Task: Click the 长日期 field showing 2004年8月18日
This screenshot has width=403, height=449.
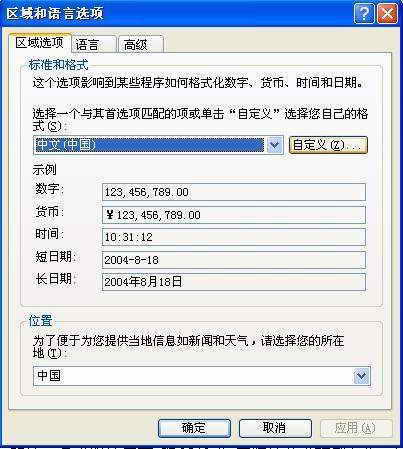Action: coord(234,282)
